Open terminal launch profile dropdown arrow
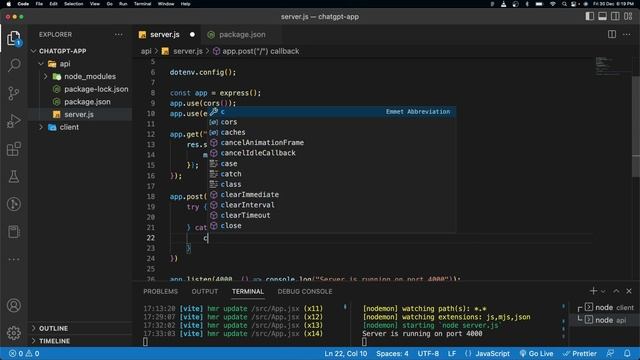 603,291
